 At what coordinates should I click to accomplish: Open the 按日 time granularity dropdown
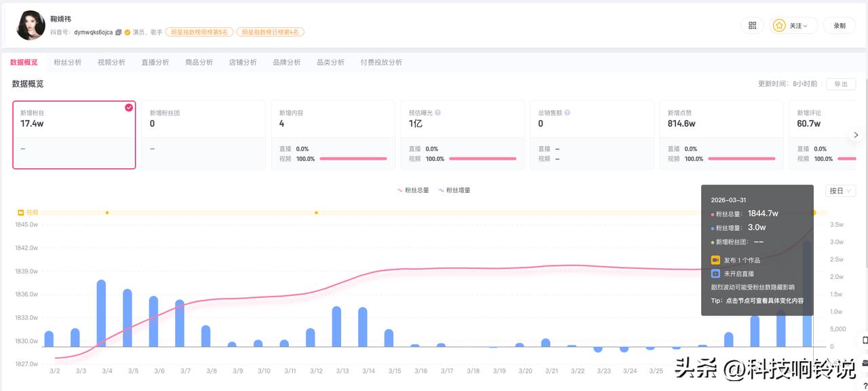840,191
